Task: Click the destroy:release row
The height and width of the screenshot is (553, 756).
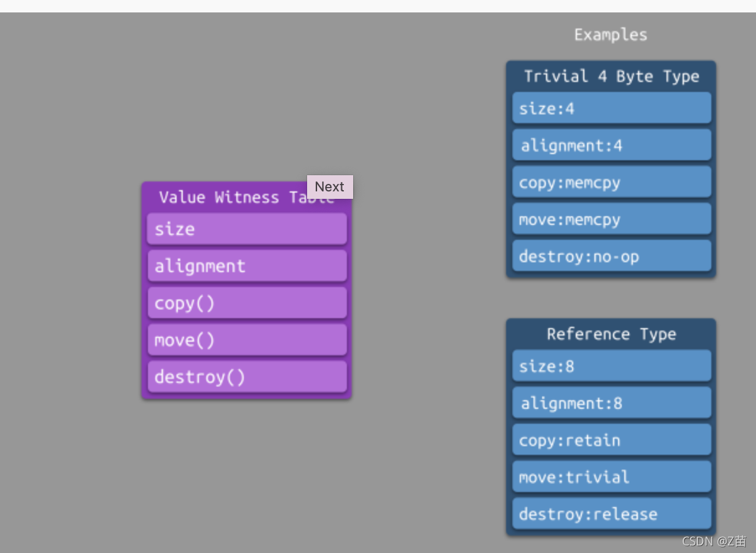Action: coord(612,514)
